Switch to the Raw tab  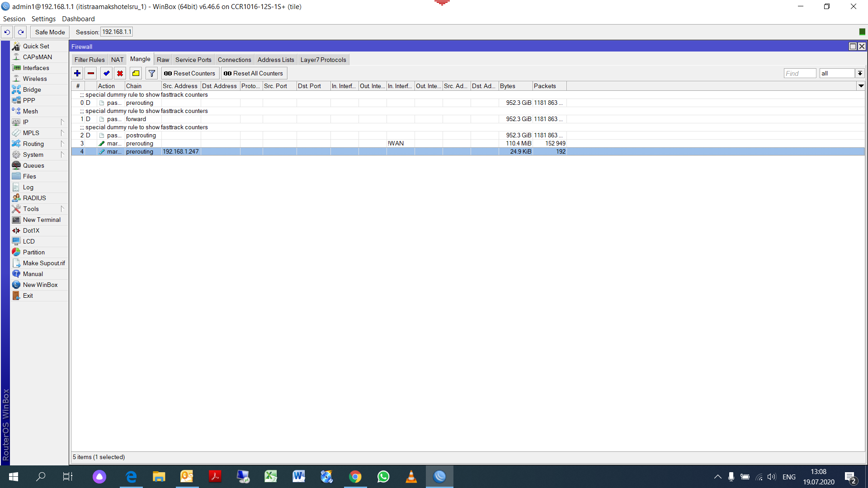tap(163, 60)
